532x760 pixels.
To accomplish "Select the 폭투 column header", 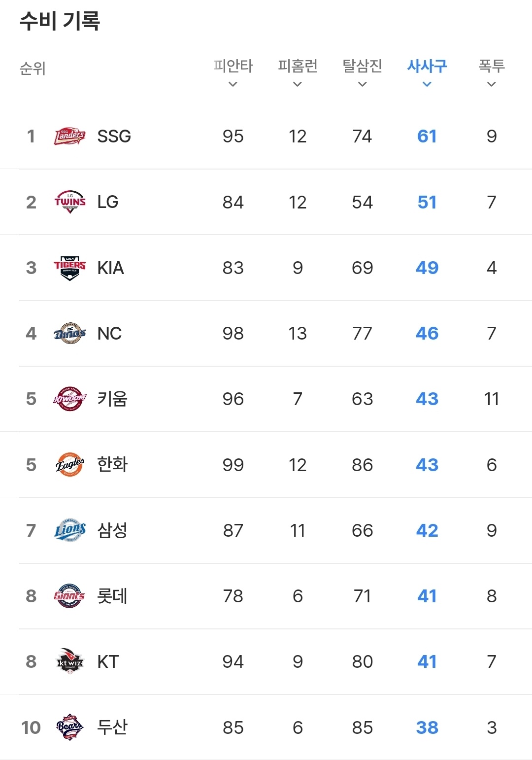I will [x=491, y=66].
